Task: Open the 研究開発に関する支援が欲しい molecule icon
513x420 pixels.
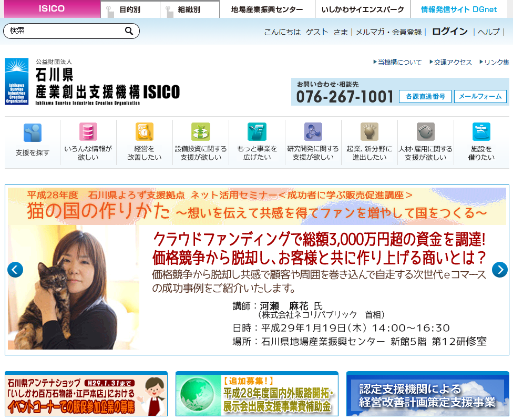Action: 313,132
